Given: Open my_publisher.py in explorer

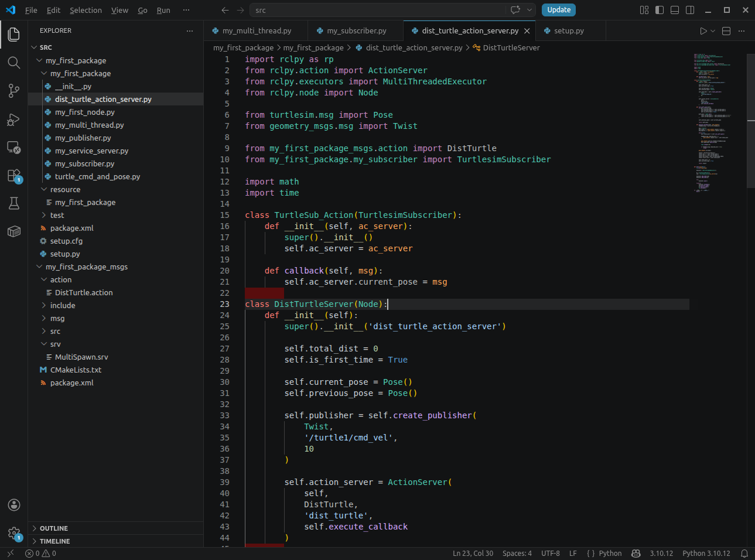Looking at the screenshot, I should click(115, 138).
